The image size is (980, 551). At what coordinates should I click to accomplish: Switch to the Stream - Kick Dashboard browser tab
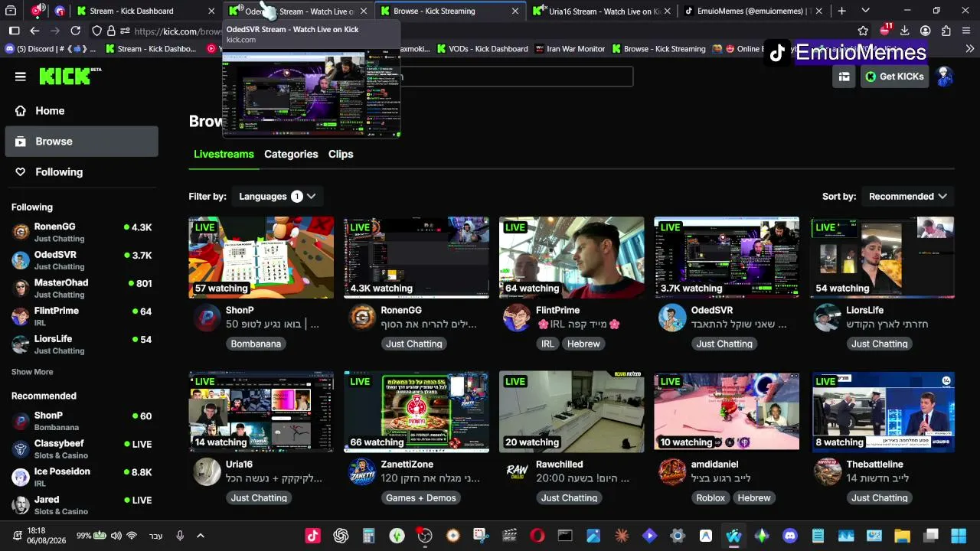pos(145,11)
